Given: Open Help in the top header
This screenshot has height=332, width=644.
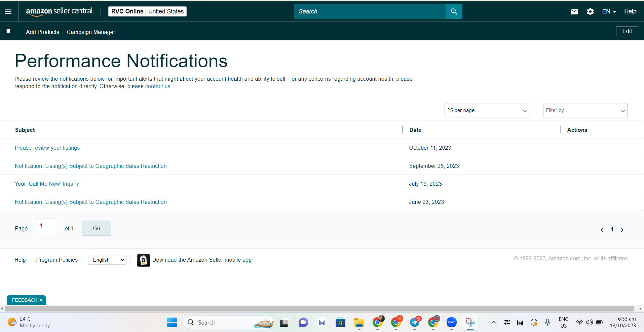Looking at the screenshot, I should (x=630, y=11).
